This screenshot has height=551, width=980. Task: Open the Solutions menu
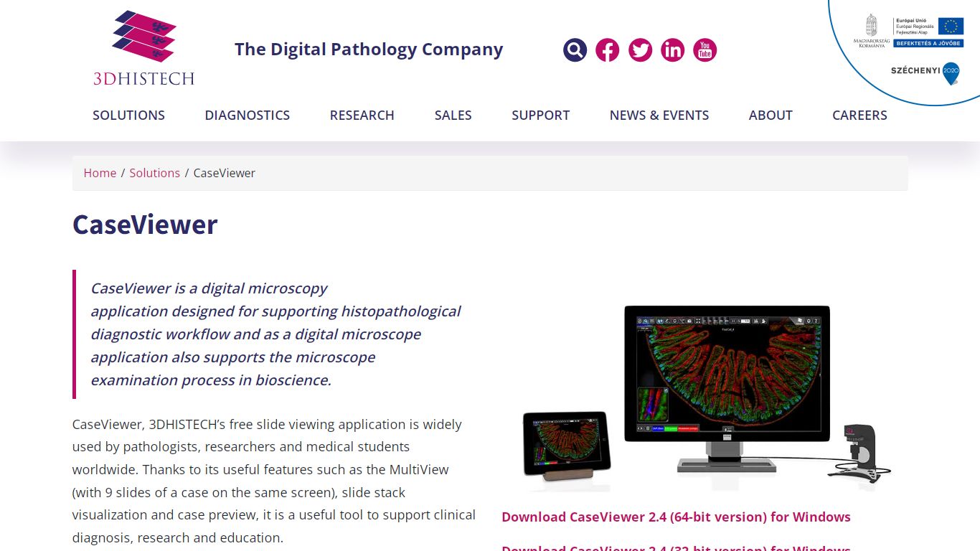(128, 115)
